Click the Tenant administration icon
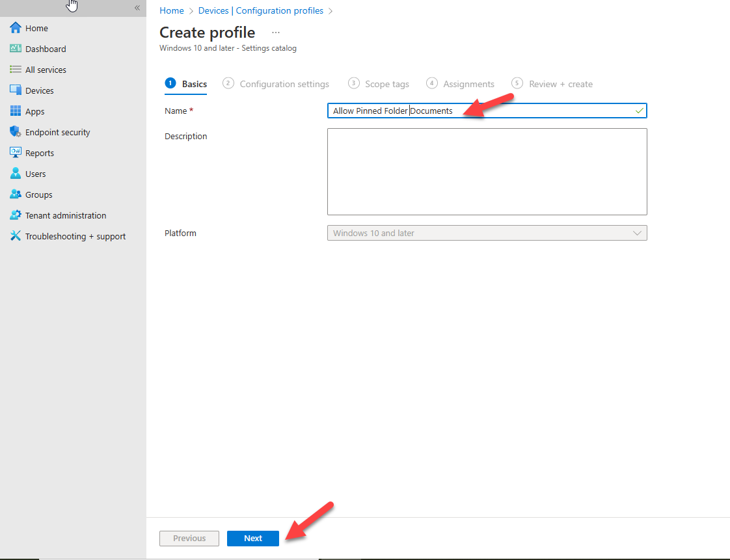Screen dimensions: 730x560 pos(14,215)
